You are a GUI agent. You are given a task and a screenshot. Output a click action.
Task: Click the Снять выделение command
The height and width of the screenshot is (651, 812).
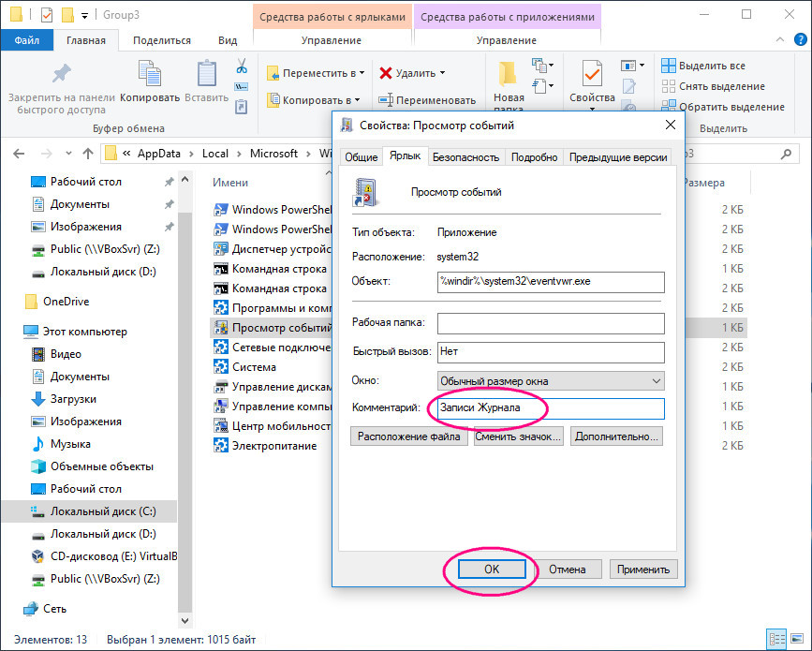pos(714,86)
